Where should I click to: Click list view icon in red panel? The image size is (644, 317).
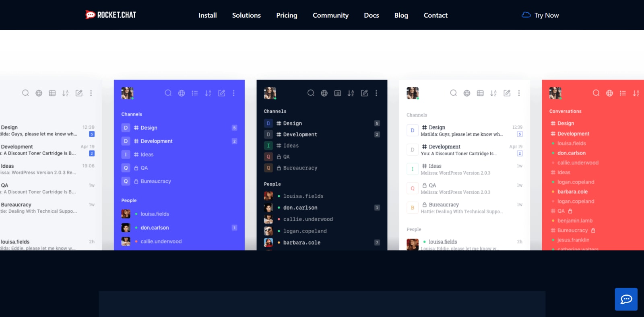click(623, 93)
